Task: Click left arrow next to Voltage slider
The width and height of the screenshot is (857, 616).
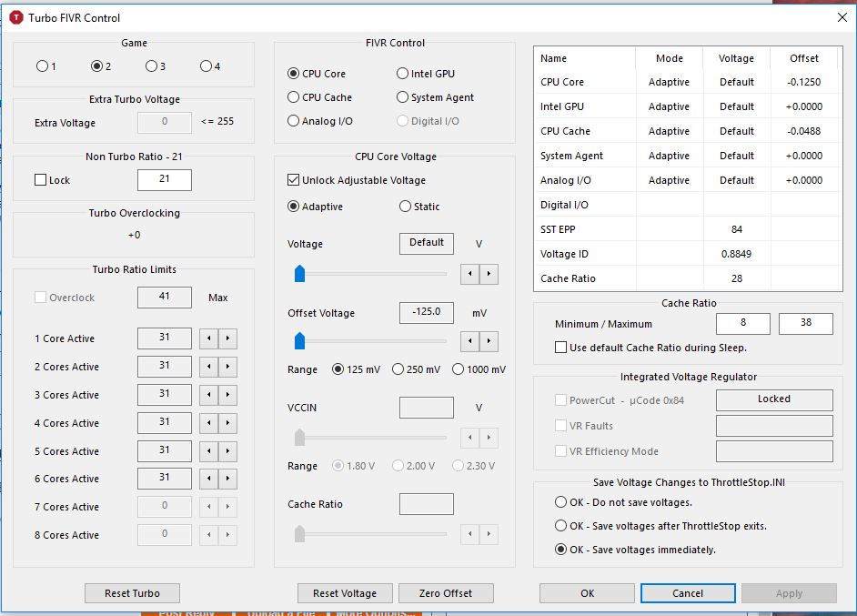Action: pyautogui.click(x=470, y=273)
